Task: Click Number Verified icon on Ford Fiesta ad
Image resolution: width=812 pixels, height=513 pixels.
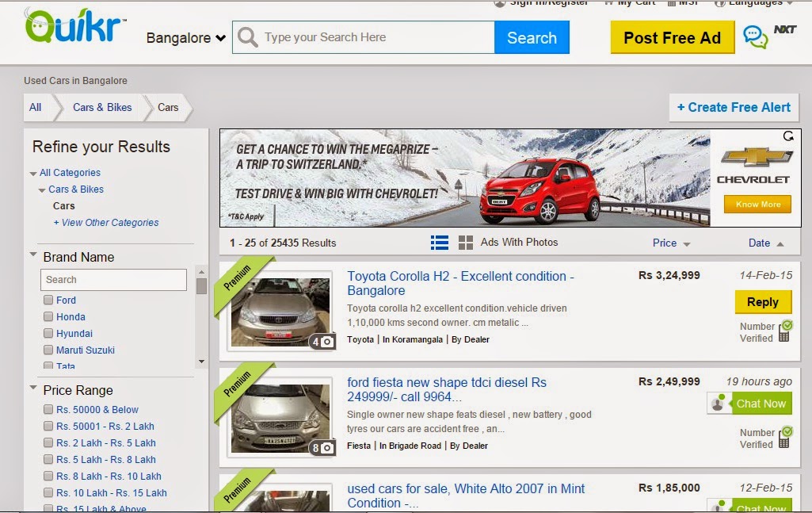Action: pos(785,438)
